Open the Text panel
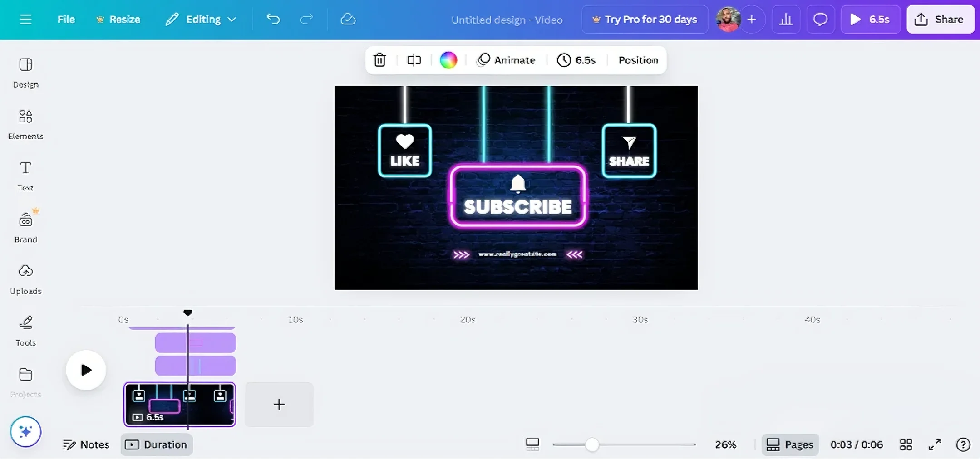 click(x=25, y=175)
